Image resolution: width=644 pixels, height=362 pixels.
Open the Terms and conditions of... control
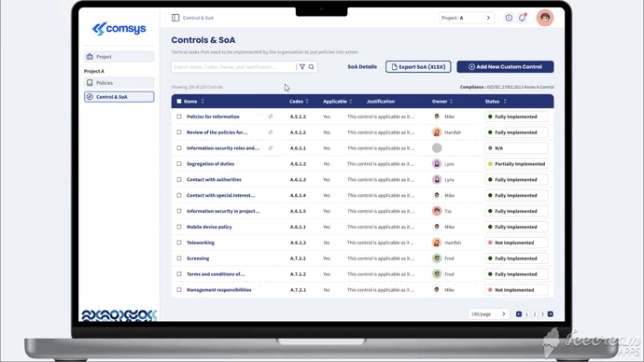tap(216, 274)
